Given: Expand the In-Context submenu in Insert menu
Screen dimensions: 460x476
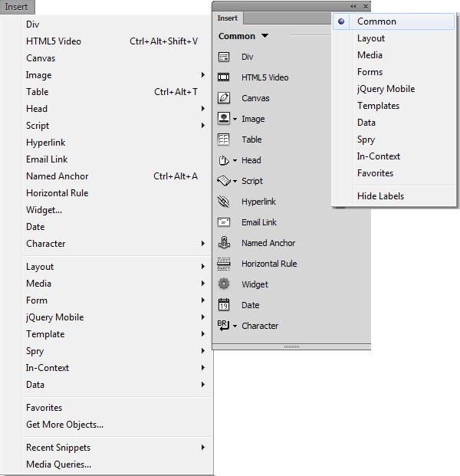Looking at the screenshot, I should [203, 368].
